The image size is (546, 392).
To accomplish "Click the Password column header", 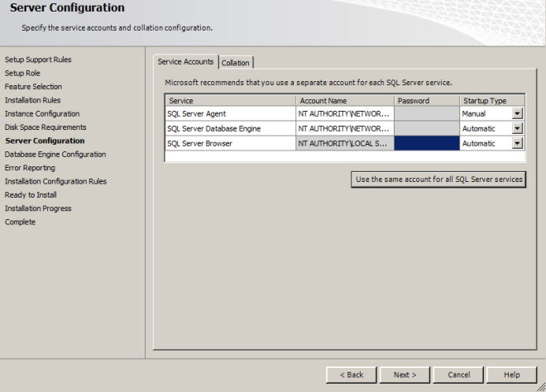I will 427,101.
